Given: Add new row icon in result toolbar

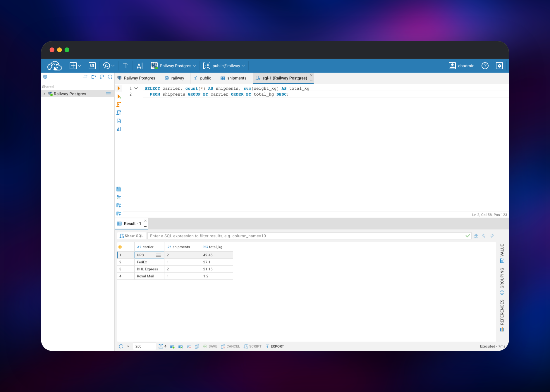Looking at the screenshot, I should click(172, 346).
